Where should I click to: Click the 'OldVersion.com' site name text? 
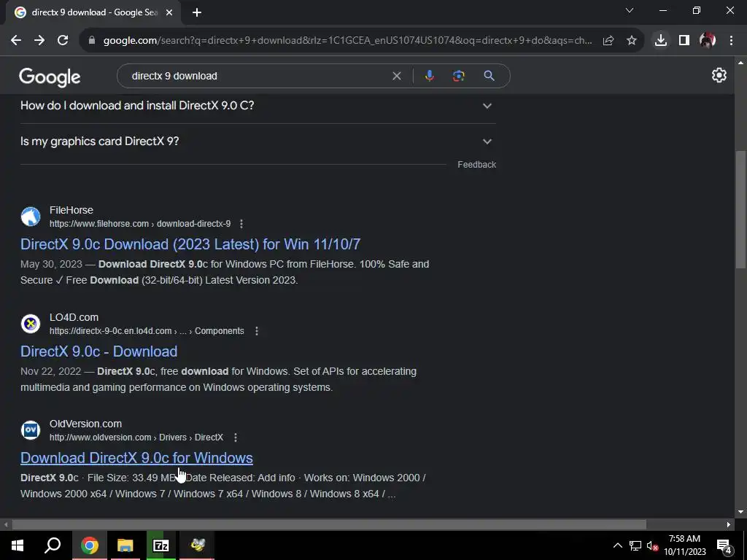coord(86,424)
